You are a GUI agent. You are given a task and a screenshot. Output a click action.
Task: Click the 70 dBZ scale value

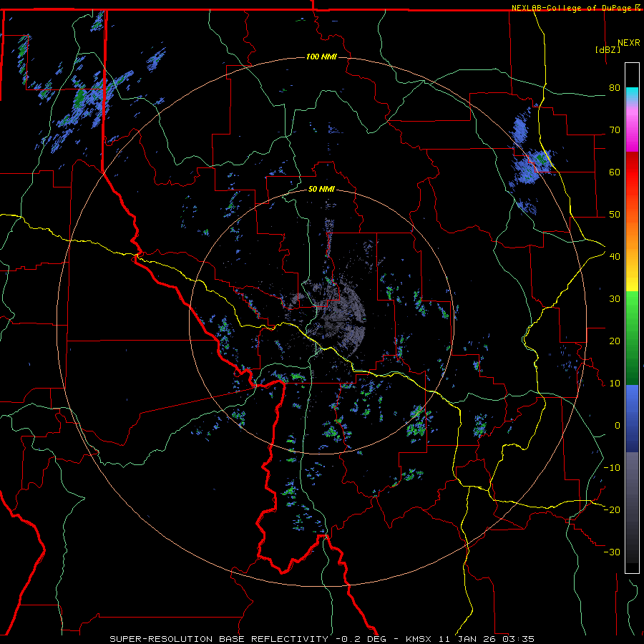pos(615,130)
